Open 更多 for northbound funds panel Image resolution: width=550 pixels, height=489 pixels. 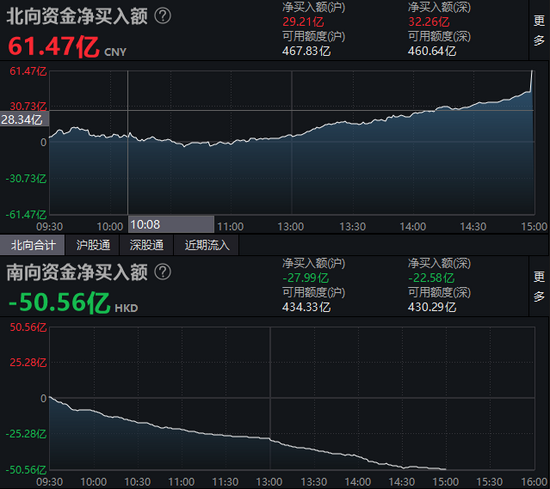click(539, 31)
